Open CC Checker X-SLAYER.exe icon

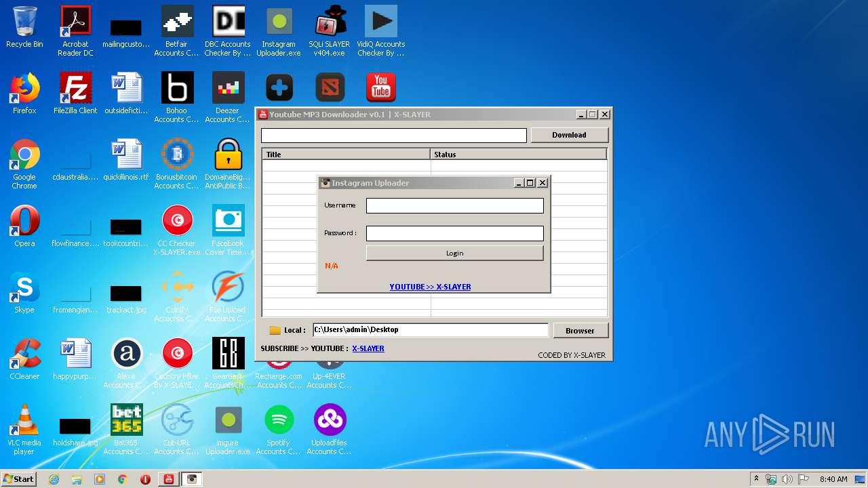point(177,230)
